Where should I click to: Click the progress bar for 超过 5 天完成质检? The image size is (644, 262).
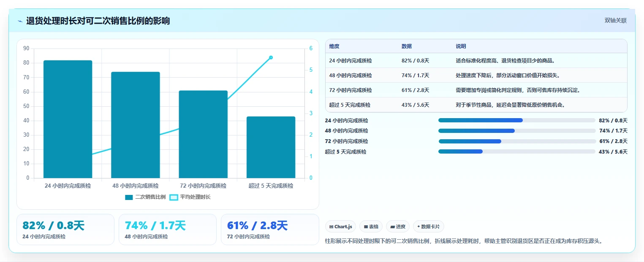[517, 151]
